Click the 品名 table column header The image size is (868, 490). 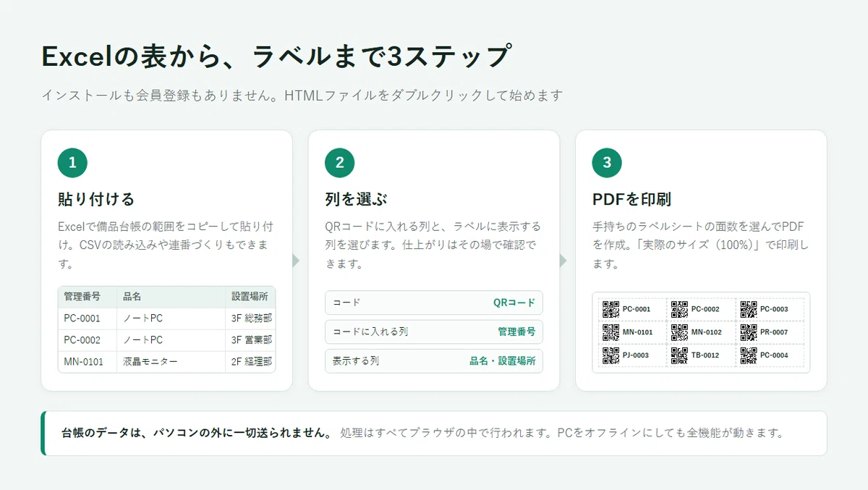coord(171,297)
